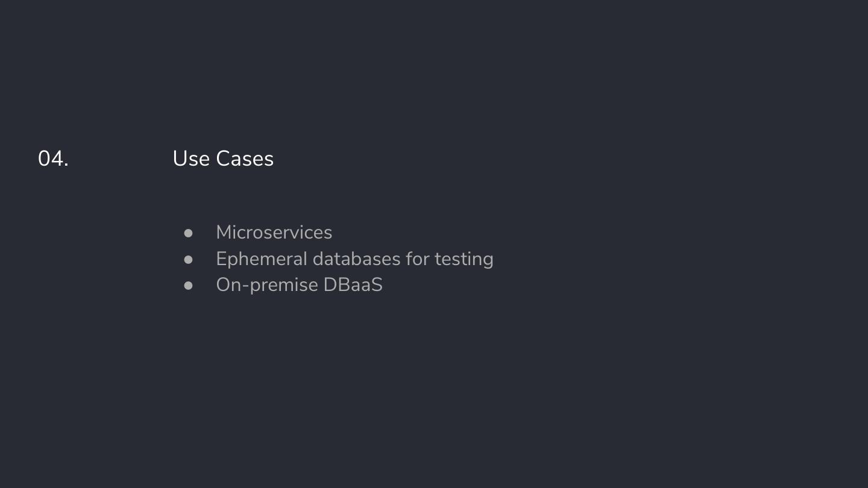Click the digit "0" in section number
Viewport: 868px width, 488px height.
45,159
